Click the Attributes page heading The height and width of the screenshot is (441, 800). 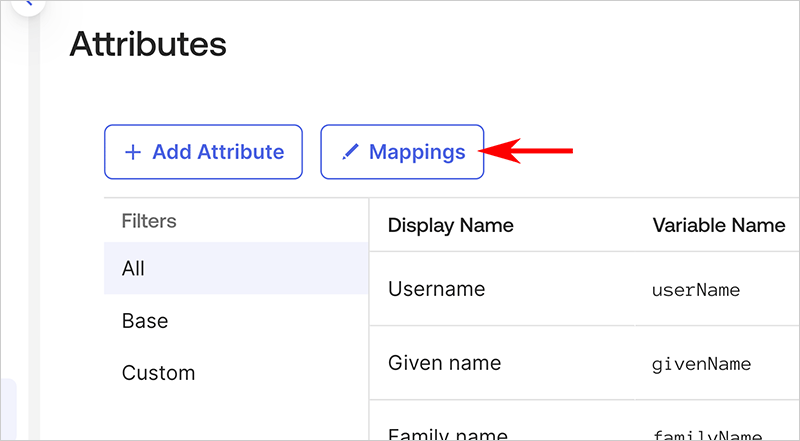coord(147,44)
